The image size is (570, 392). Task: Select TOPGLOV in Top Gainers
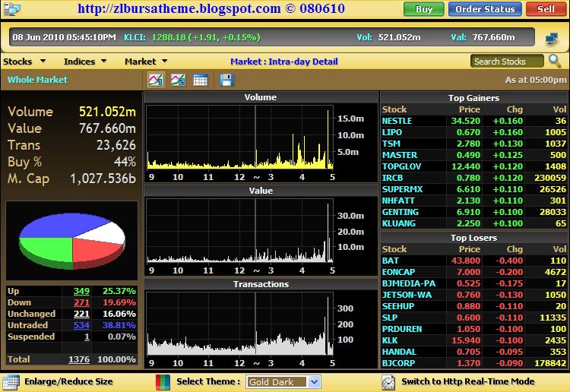401,166
